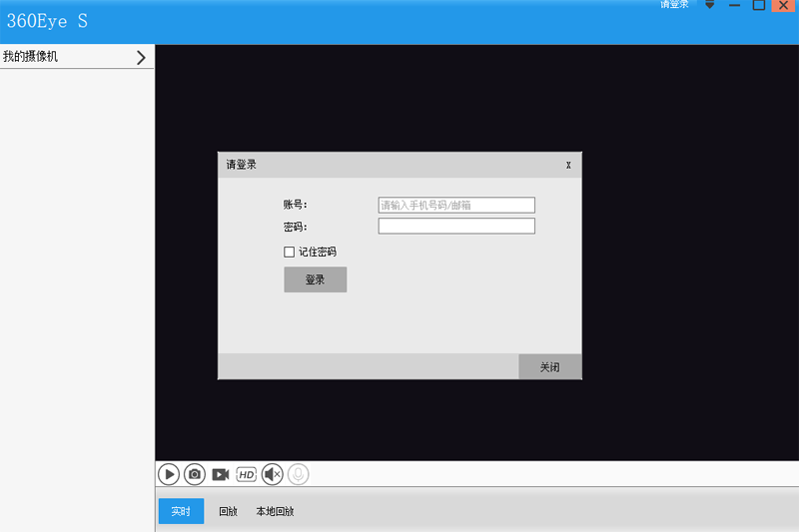Image resolution: width=799 pixels, height=532 pixels.
Task: Toggle HD video quality
Action: coord(247,474)
